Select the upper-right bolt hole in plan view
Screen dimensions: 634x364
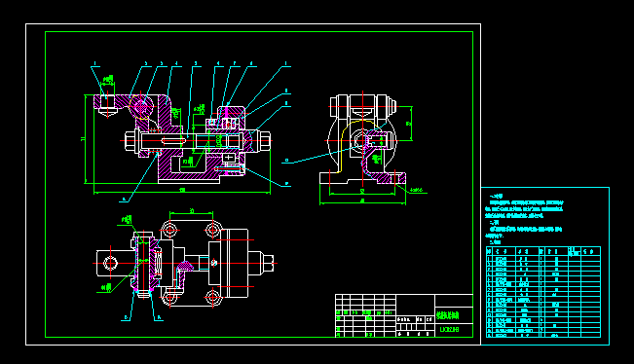click(213, 230)
